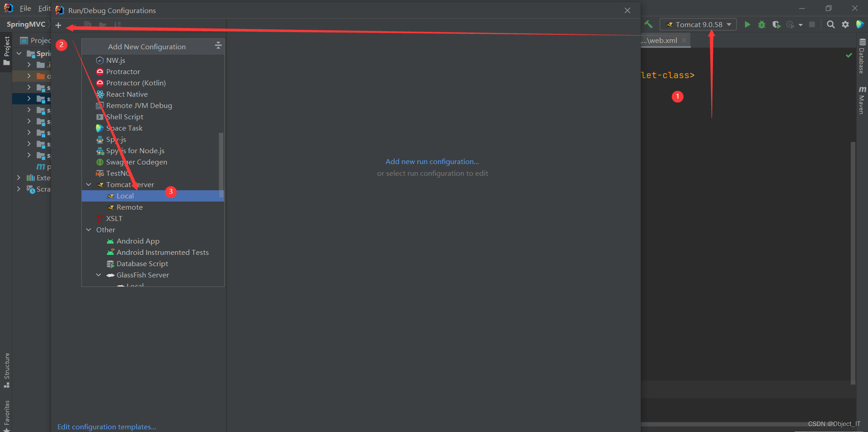
Task: Collapse the SpringMVC project root node
Action: point(19,53)
